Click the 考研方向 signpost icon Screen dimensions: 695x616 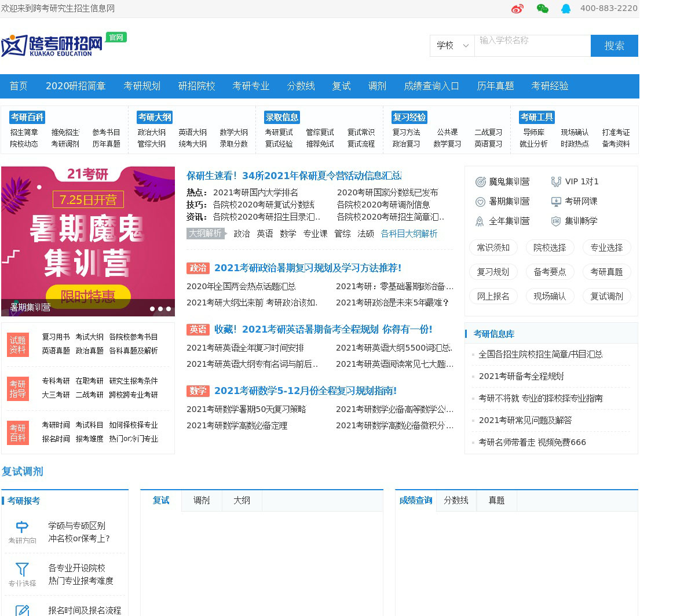pos(22,527)
